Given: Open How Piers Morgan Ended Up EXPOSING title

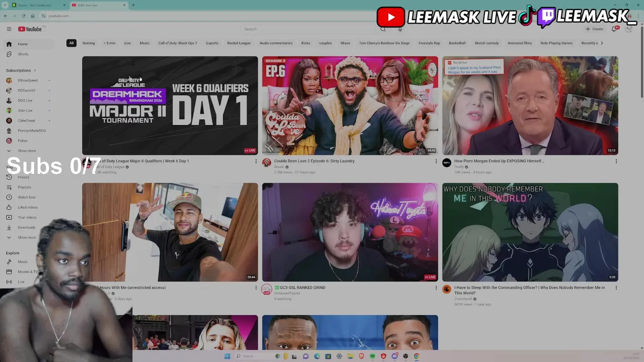Looking at the screenshot, I should click(x=499, y=161).
